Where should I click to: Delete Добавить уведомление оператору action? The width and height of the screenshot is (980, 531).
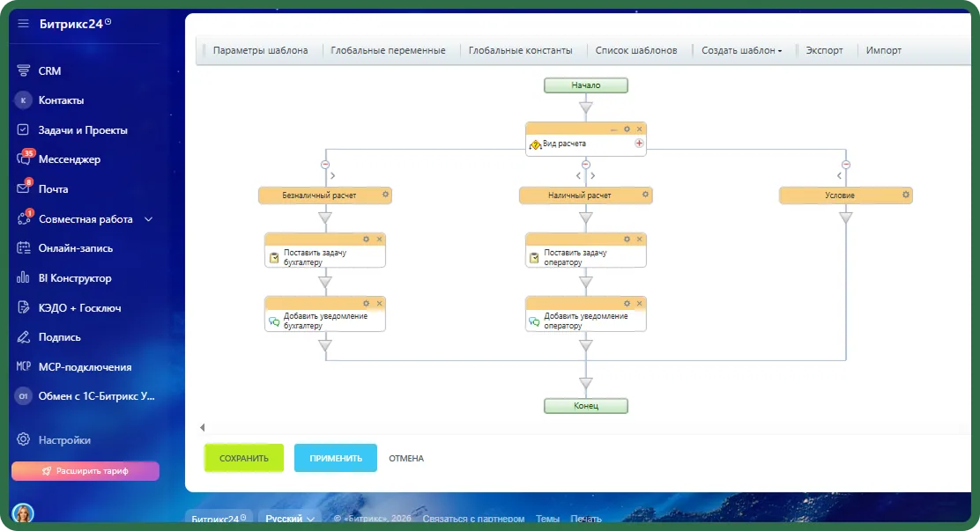coord(639,304)
